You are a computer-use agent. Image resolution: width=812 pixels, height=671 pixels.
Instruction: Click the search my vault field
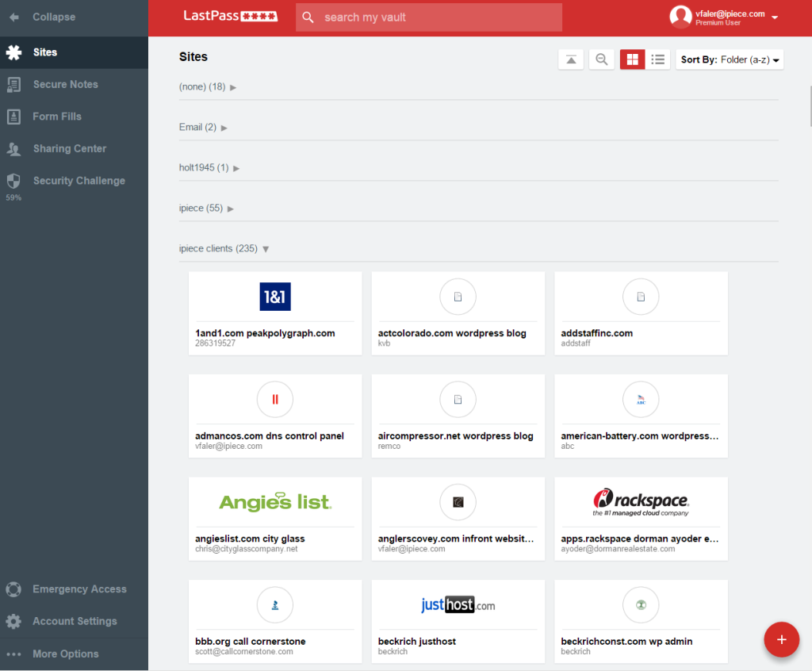[436, 17]
